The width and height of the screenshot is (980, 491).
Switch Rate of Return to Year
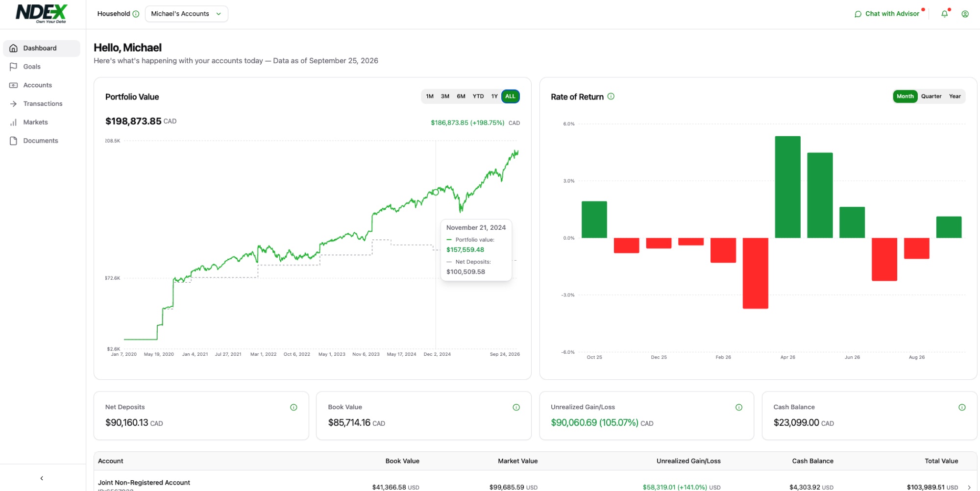tap(955, 97)
